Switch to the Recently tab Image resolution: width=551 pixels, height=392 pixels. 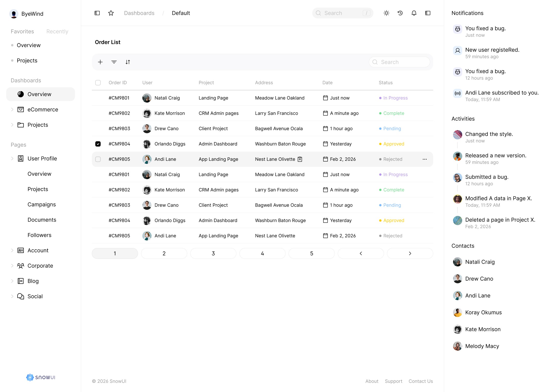pos(57,31)
